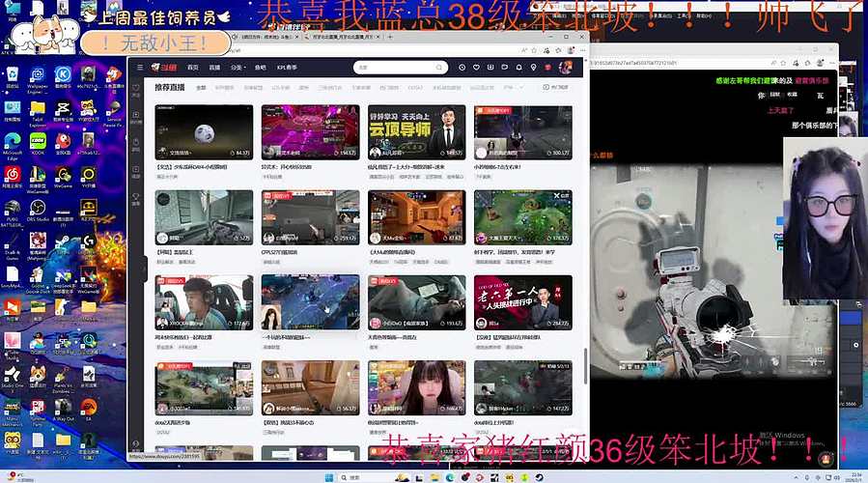The image size is (868, 483).
Task: Open the 老六第一人 stream thumbnail
Action: (523, 302)
